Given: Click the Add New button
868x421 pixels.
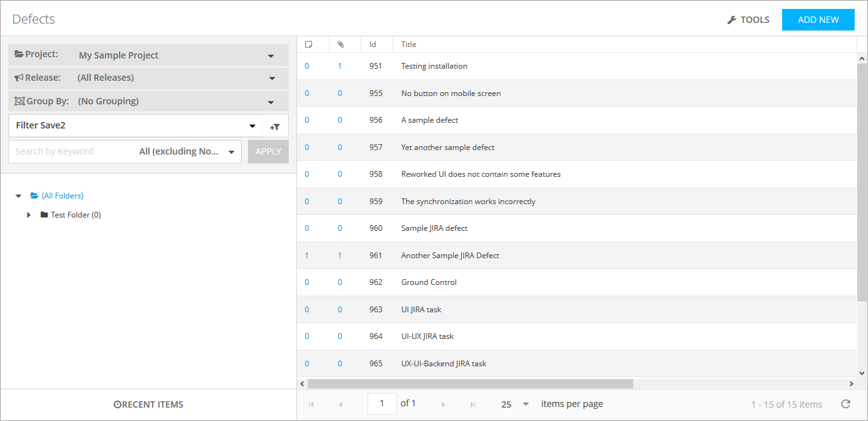Looking at the screenshot, I should pyautogui.click(x=818, y=20).
